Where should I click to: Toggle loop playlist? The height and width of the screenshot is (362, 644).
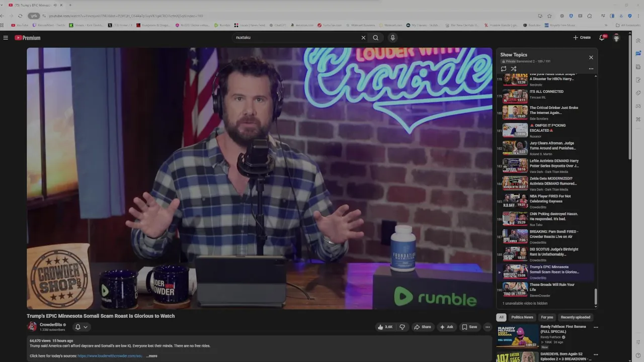(504, 69)
